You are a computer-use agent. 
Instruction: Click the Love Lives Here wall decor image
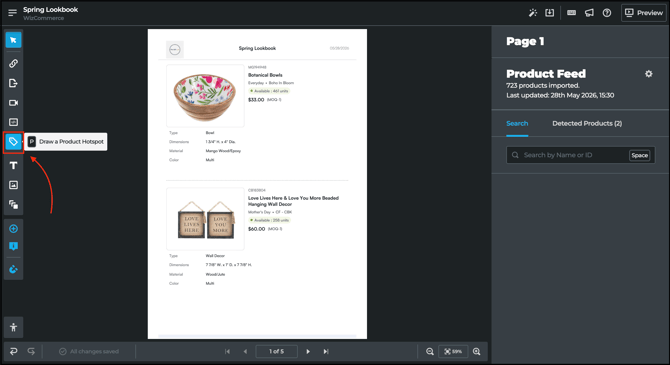click(205, 219)
